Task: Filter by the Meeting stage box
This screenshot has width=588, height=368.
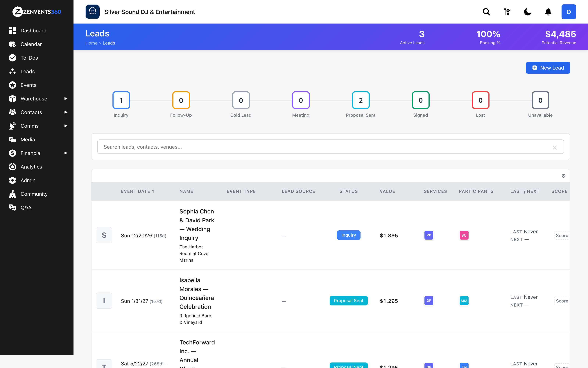Action: click(301, 100)
